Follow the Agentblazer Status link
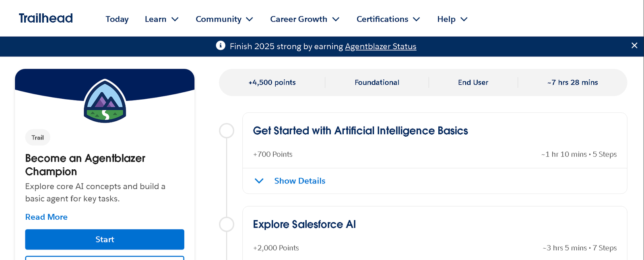Image resolution: width=644 pixels, height=260 pixels. point(380,46)
